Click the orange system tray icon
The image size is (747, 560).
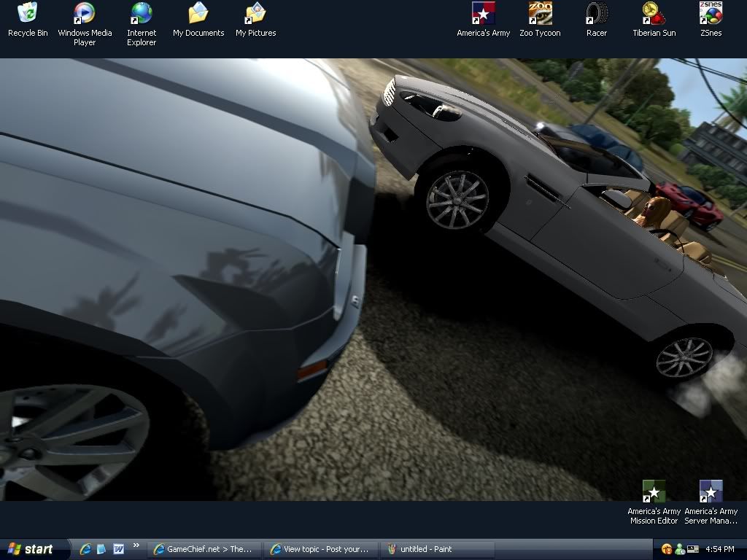[667, 550]
